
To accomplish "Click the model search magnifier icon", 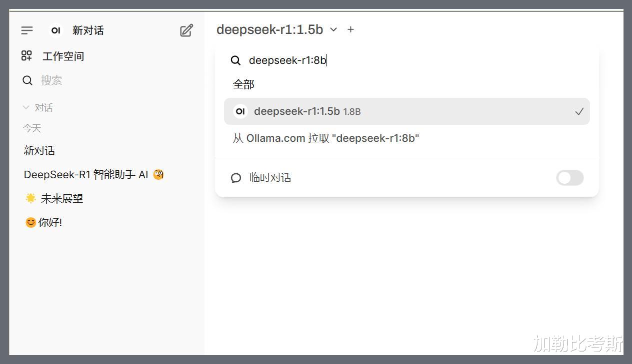I will pos(235,60).
